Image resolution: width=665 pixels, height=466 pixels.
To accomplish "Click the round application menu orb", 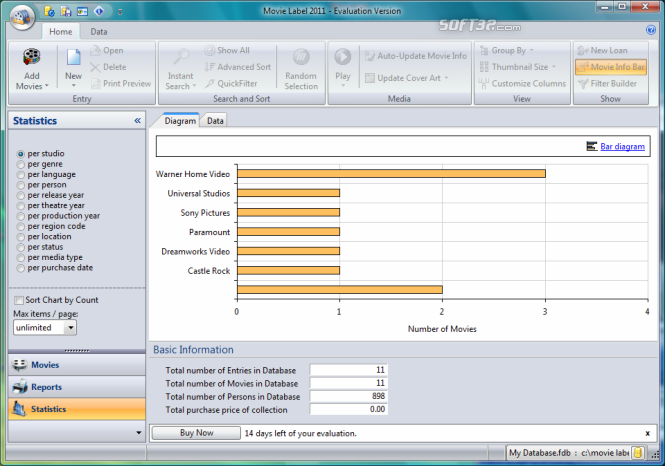I will [x=22, y=17].
